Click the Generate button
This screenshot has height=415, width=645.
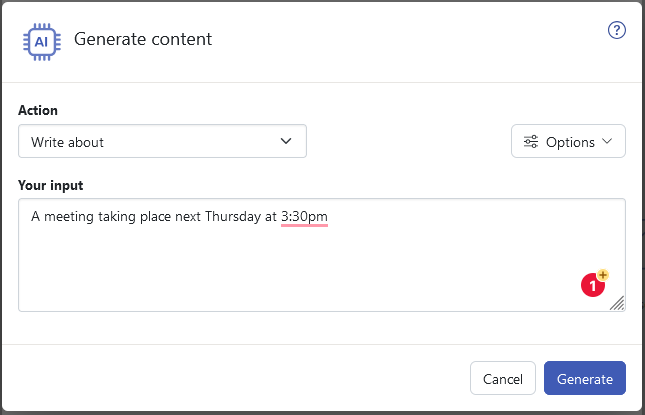[x=585, y=378]
